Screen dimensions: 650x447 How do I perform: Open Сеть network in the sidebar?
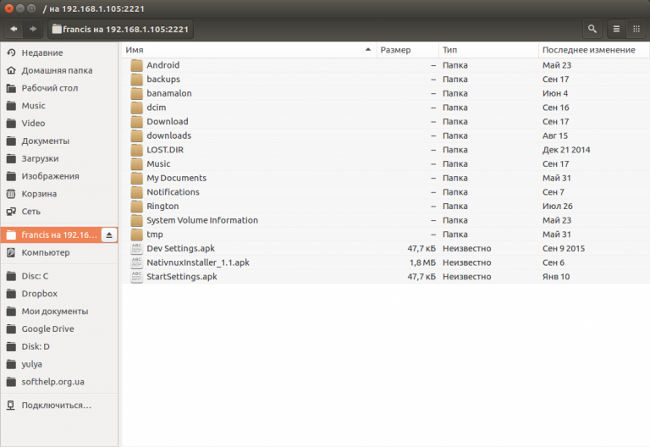pyautogui.click(x=59, y=211)
